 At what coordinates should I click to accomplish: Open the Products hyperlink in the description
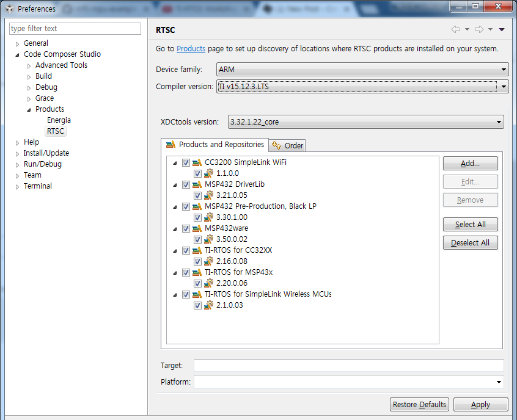[x=191, y=49]
